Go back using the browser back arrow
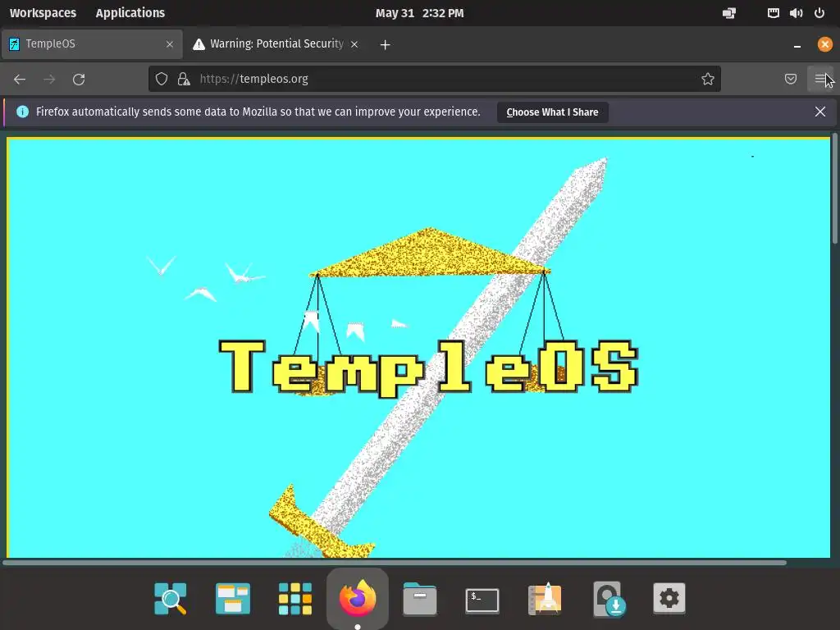 20,80
